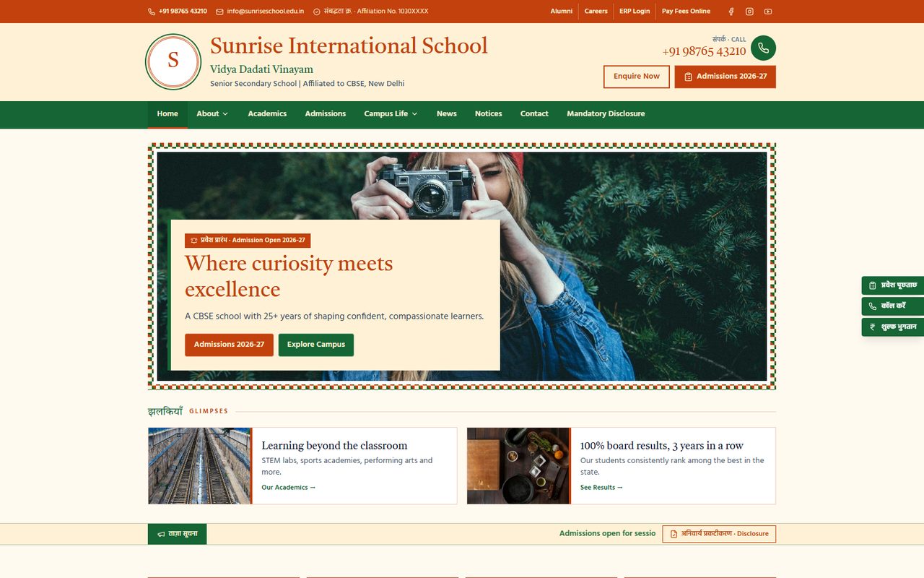The height and width of the screenshot is (578, 924).
Task: Click the spices and cutting board thumbnail
Action: click(518, 466)
